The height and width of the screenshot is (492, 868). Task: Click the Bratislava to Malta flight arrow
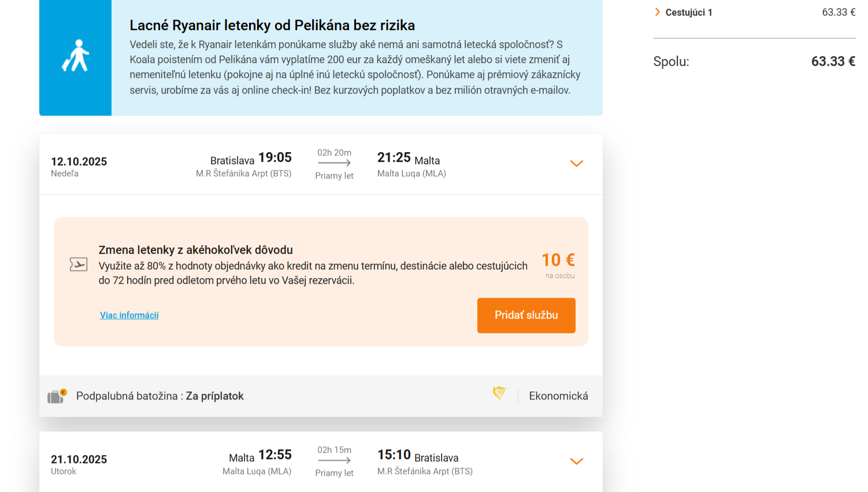(334, 163)
